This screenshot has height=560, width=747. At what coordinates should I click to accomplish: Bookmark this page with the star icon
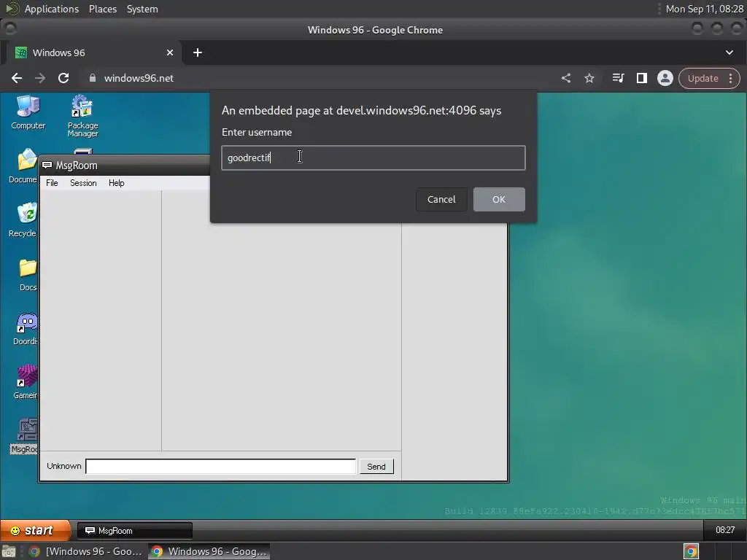click(x=589, y=78)
